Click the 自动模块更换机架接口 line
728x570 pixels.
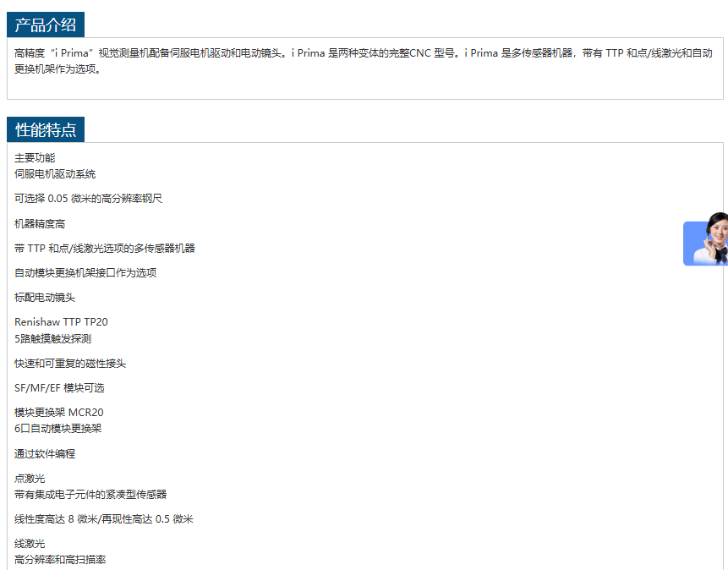click(85, 273)
